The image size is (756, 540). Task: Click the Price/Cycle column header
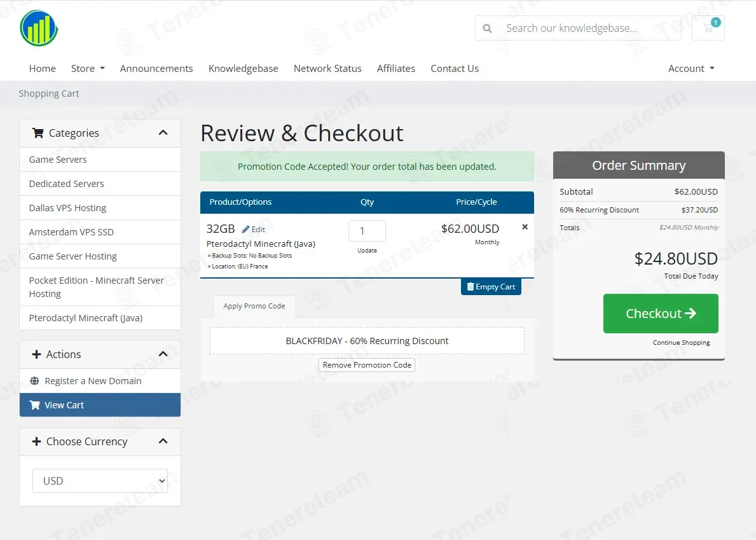click(x=476, y=202)
